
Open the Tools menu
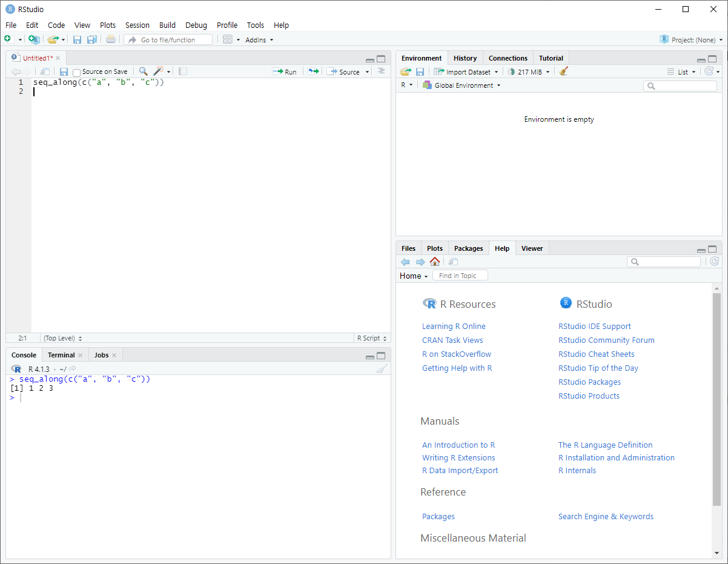pyautogui.click(x=256, y=25)
